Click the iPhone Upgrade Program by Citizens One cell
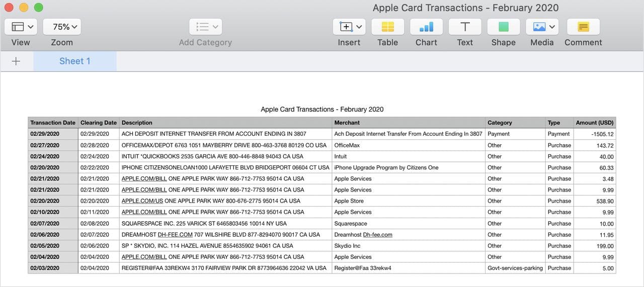The image size is (644, 287). point(409,167)
